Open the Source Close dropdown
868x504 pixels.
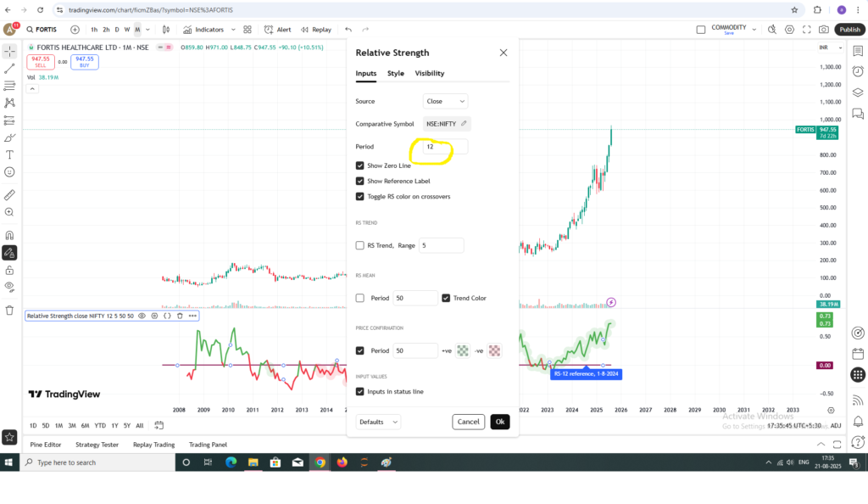click(x=446, y=101)
